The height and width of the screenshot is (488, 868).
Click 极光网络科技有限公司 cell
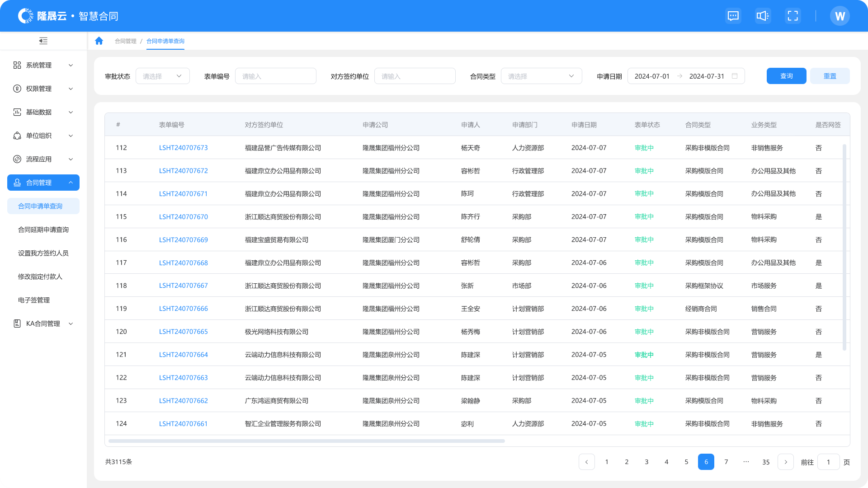click(x=277, y=332)
